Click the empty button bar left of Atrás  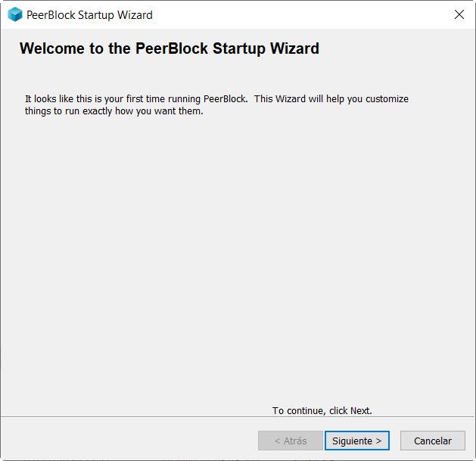[129, 441]
